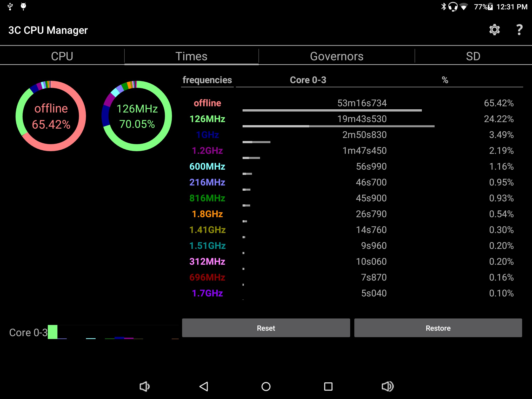Tap the 2m50s830 time value
The height and width of the screenshot is (399, 532).
364,135
